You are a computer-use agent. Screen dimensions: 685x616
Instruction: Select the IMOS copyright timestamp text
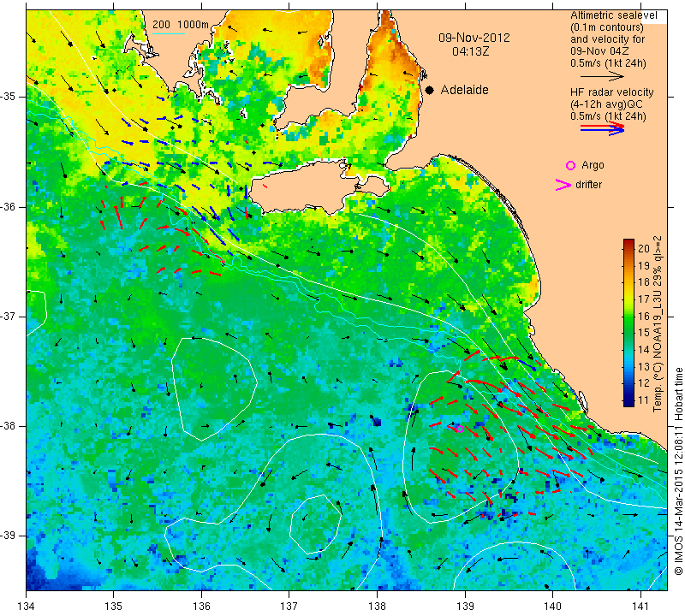[678, 471]
